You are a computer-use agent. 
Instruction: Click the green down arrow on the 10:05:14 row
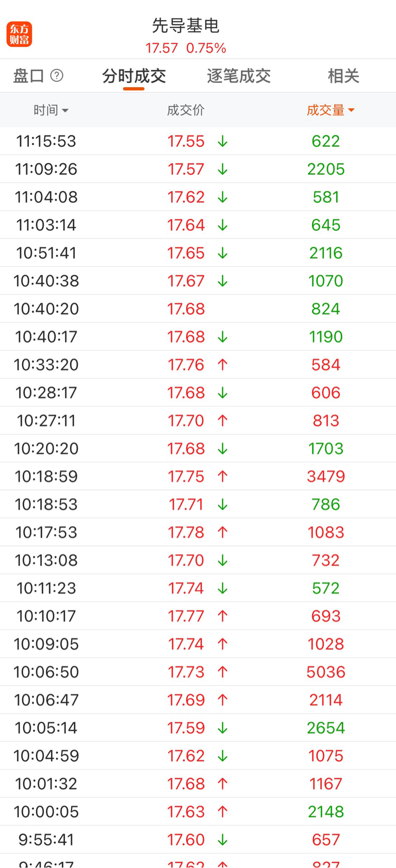coord(222,728)
